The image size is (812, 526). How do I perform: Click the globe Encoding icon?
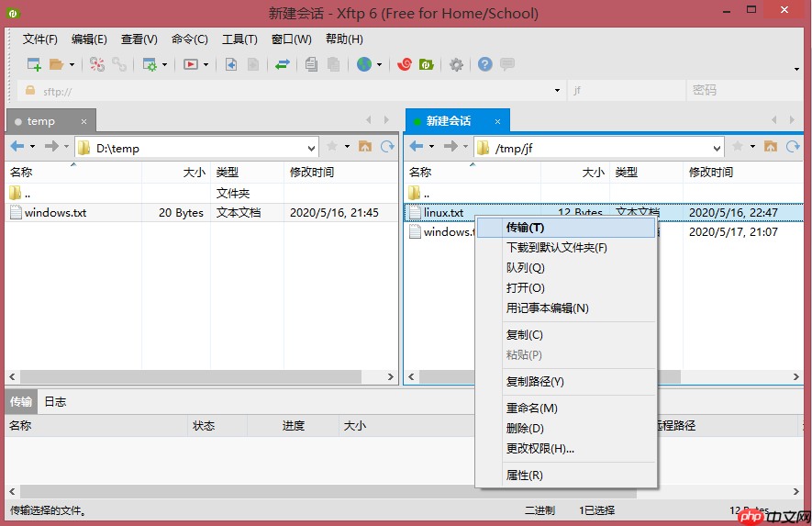click(x=364, y=64)
